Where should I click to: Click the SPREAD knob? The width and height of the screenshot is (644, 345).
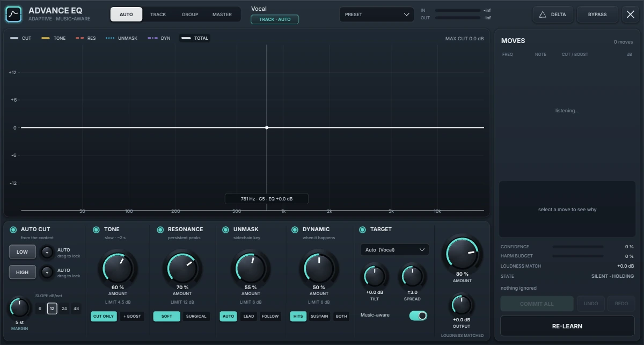412,277
